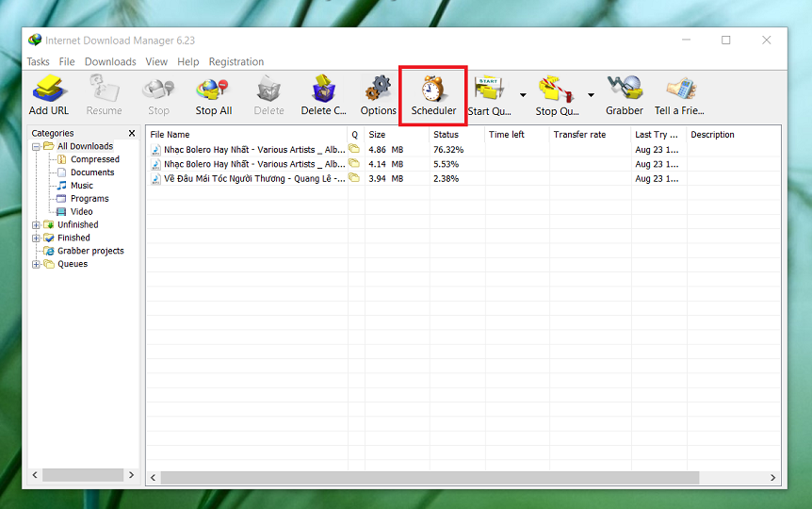Select the Programs category
812x509 pixels.
pyautogui.click(x=89, y=199)
